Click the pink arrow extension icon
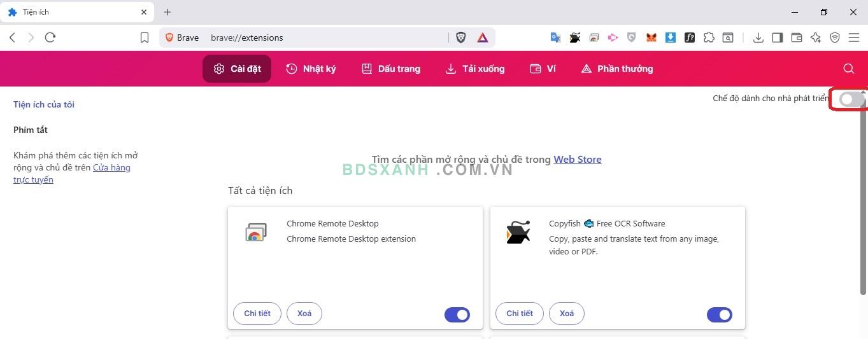Image resolution: width=868 pixels, height=339 pixels. click(613, 38)
